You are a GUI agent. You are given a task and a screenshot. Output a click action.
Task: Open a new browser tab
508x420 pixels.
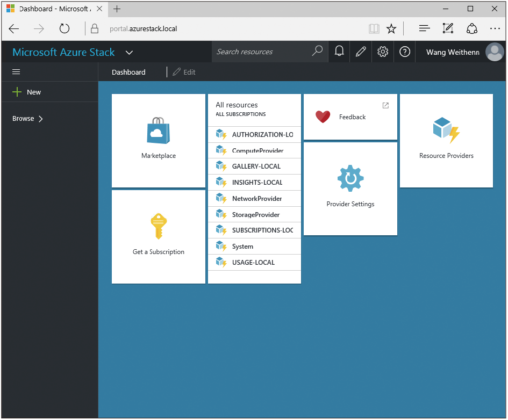(x=117, y=9)
